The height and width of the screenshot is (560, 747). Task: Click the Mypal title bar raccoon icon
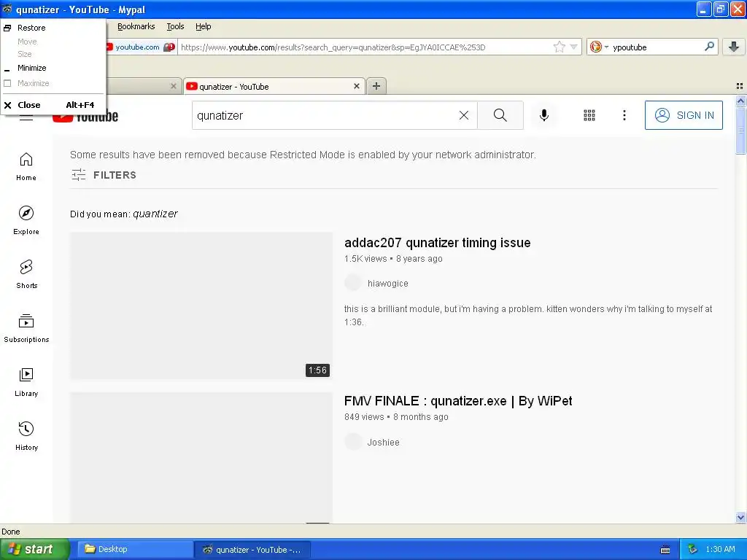click(x=7, y=9)
